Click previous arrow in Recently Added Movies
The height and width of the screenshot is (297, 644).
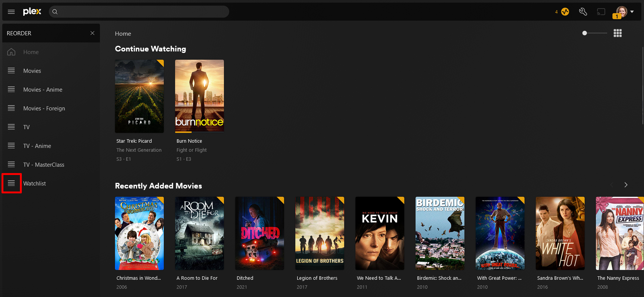612,185
